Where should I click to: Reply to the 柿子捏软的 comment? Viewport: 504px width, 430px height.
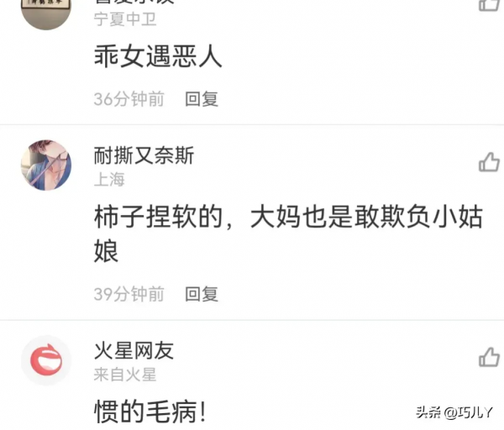coord(202,294)
